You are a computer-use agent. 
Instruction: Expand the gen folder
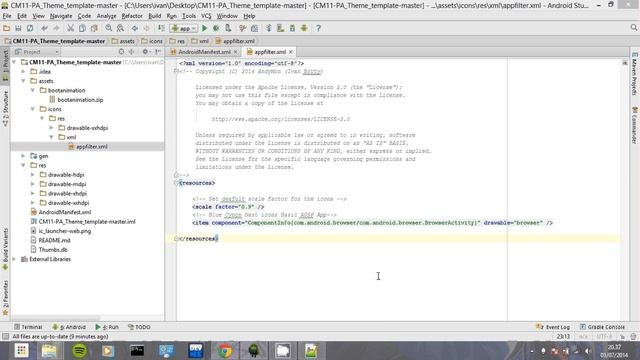23,156
